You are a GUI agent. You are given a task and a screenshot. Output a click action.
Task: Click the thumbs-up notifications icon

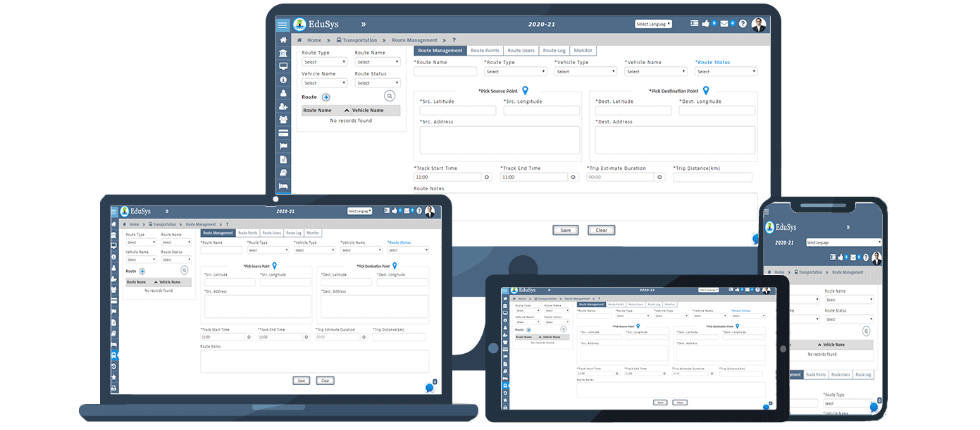click(707, 23)
